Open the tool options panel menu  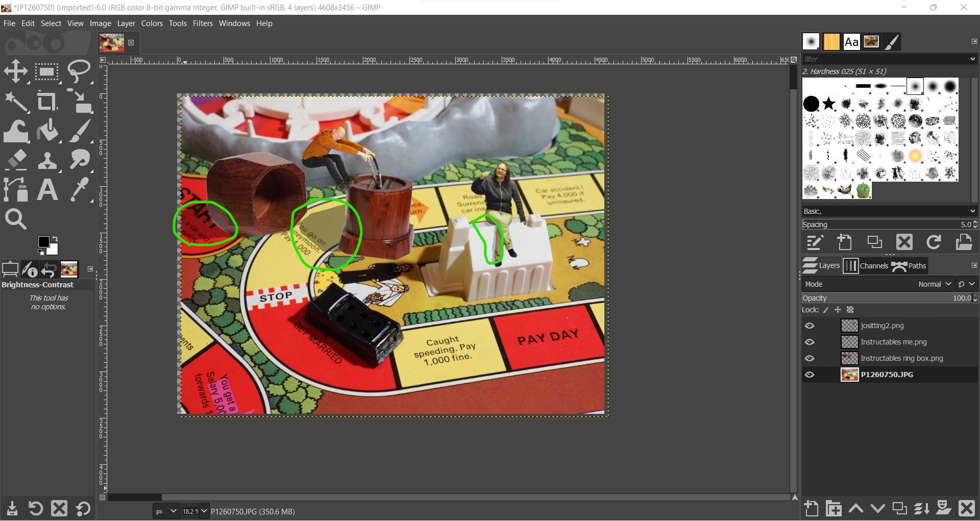tap(90, 269)
